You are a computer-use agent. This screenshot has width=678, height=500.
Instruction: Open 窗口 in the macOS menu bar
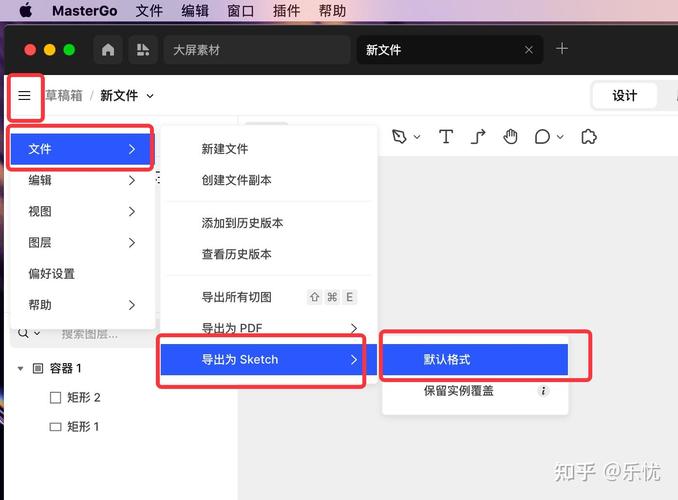(x=240, y=11)
